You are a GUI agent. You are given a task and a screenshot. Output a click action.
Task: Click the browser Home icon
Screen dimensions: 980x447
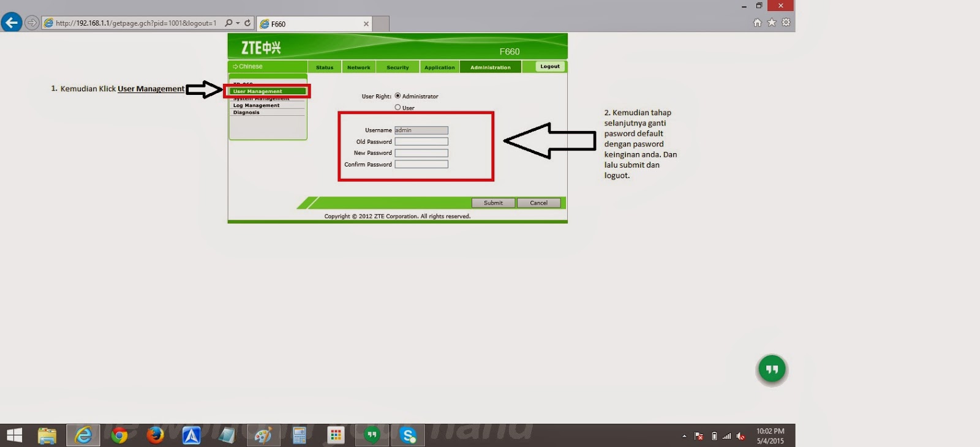click(758, 23)
